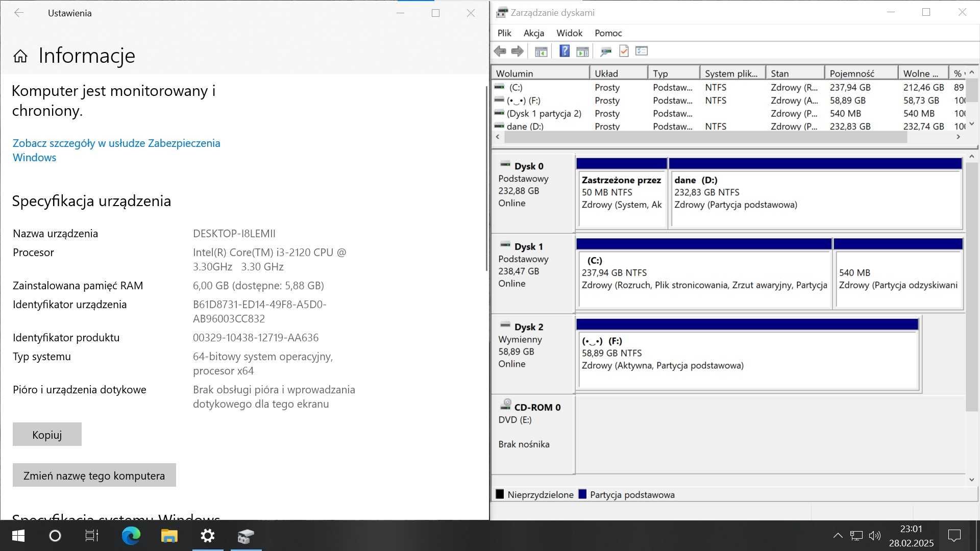Click the device name DESKTOP-I8LEMII value
Screen dimensions: 980x551
coord(234,234)
